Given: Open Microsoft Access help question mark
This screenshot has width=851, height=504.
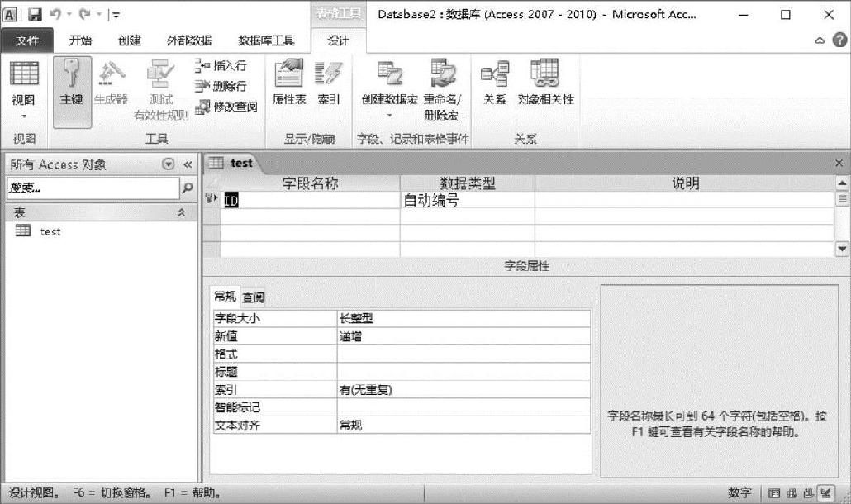Looking at the screenshot, I should [839, 40].
